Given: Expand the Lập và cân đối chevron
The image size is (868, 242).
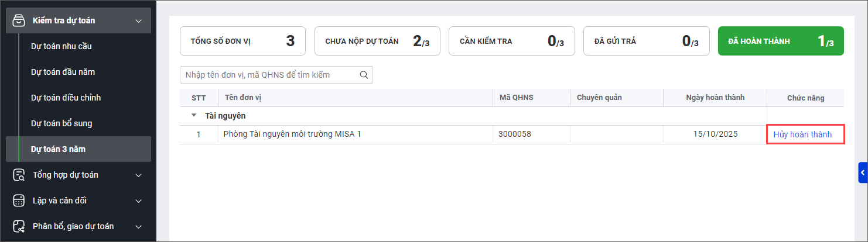Looking at the screenshot, I should 139,200.
